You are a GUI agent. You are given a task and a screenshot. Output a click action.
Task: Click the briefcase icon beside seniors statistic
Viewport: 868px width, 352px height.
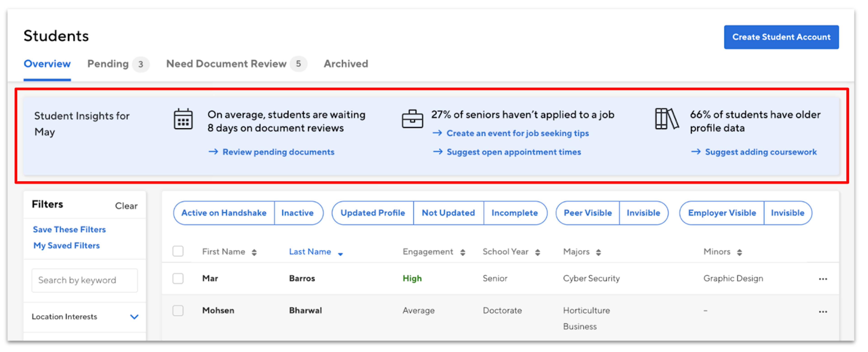click(x=412, y=119)
